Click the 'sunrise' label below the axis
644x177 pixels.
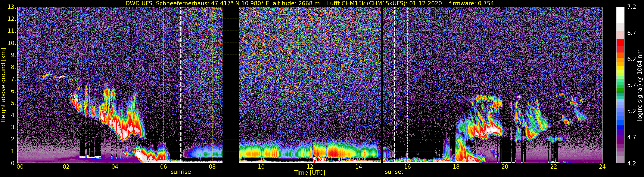pos(181,172)
